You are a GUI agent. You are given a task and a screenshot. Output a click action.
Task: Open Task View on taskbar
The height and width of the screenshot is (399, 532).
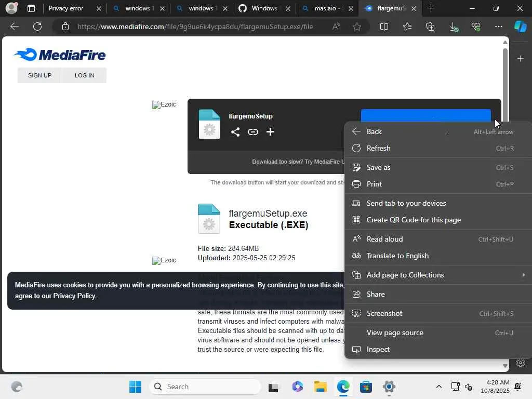pyautogui.click(x=273, y=387)
